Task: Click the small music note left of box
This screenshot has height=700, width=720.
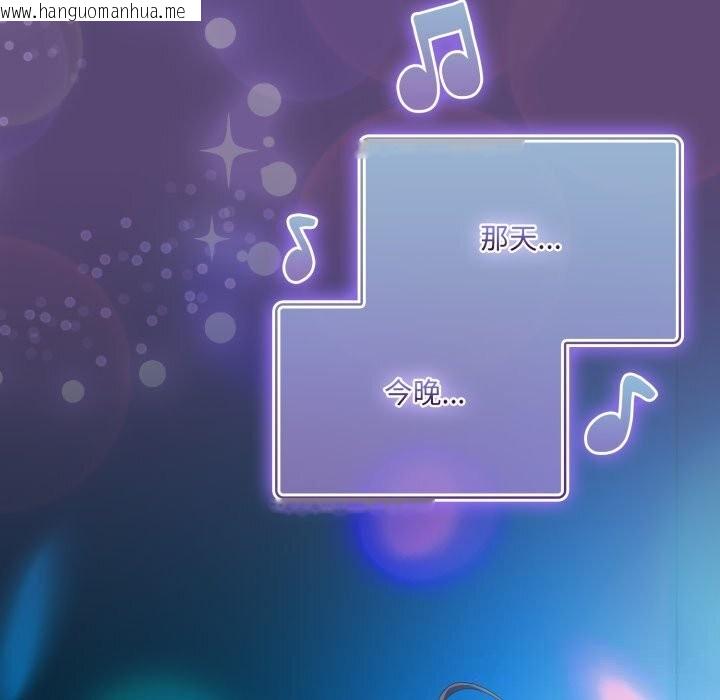Action: click(x=298, y=250)
